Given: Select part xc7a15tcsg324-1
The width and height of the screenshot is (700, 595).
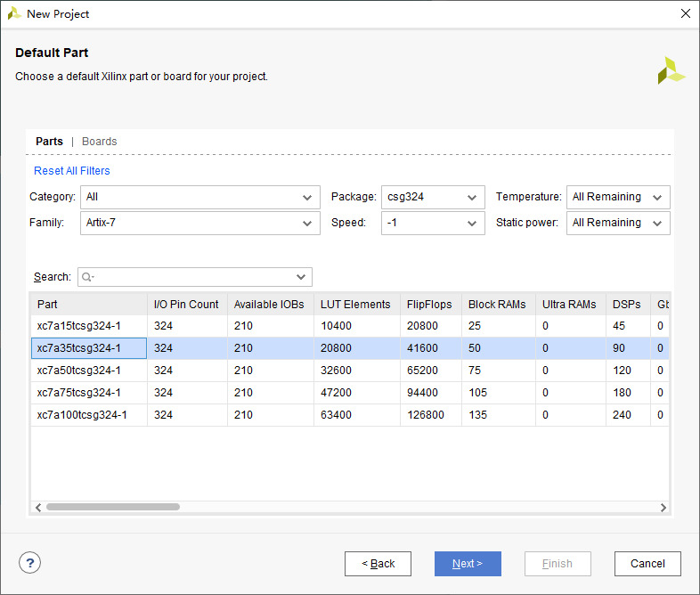Looking at the screenshot, I should [79, 326].
